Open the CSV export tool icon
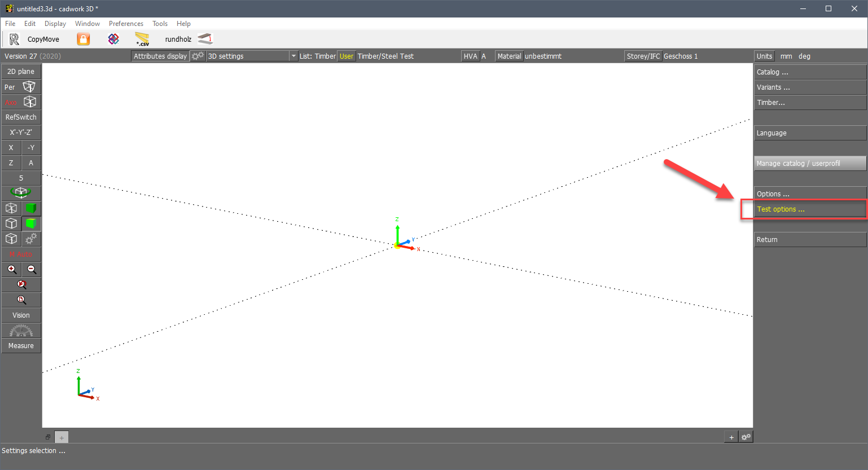868x470 pixels. tap(142, 38)
